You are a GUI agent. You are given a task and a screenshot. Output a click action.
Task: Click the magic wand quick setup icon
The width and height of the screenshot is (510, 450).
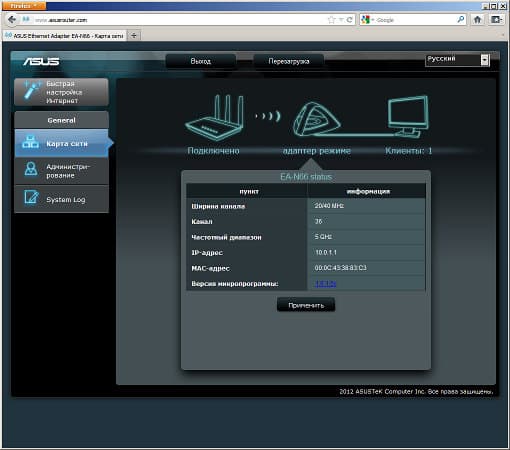[x=32, y=89]
